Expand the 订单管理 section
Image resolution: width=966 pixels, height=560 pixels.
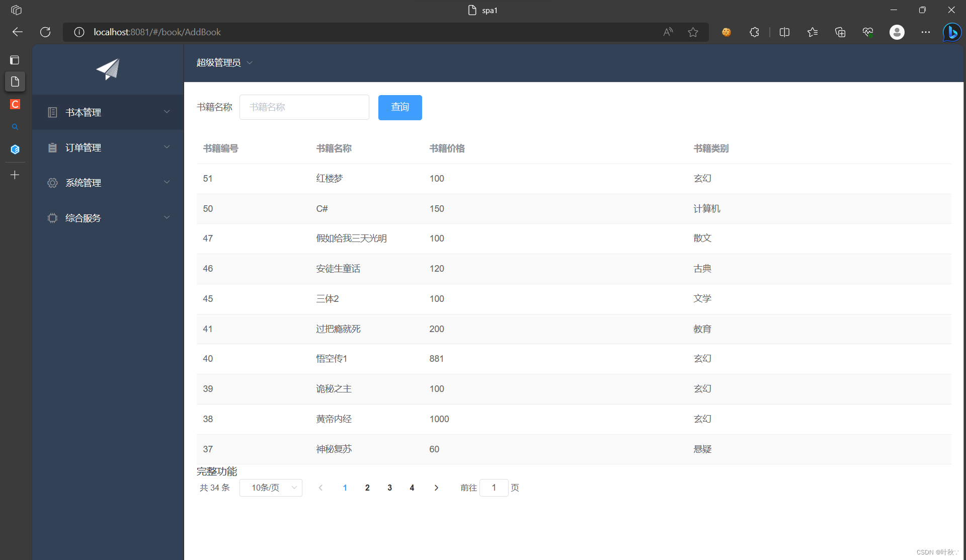click(x=108, y=147)
